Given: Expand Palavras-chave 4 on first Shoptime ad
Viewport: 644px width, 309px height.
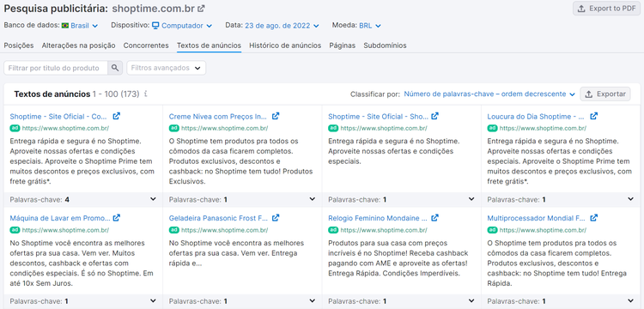Looking at the screenshot, I should [x=153, y=199].
